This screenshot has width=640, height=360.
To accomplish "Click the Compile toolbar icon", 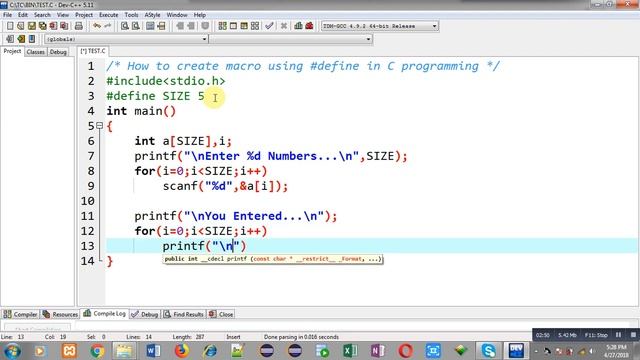I will (222, 26).
